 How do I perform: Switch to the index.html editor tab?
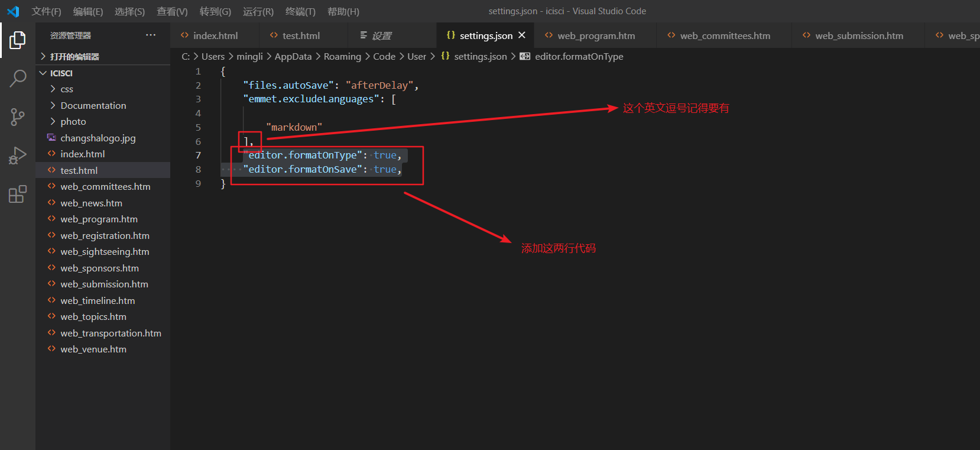[215, 35]
